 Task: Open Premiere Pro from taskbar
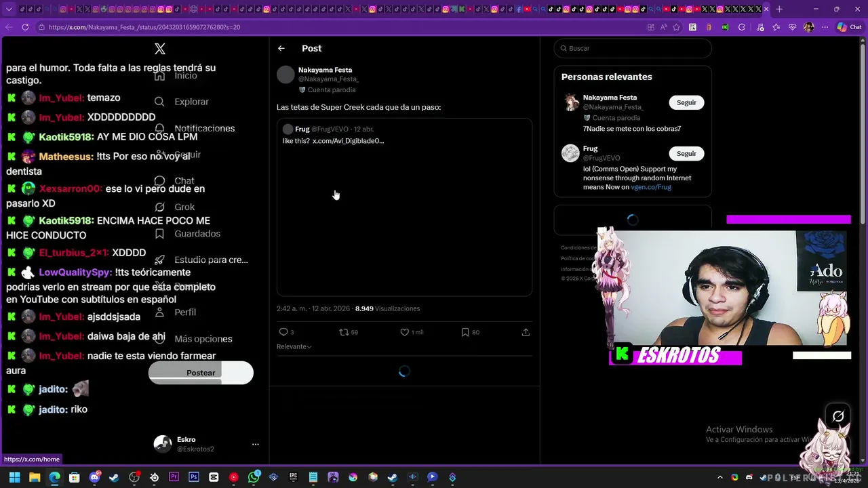pos(174,477)
